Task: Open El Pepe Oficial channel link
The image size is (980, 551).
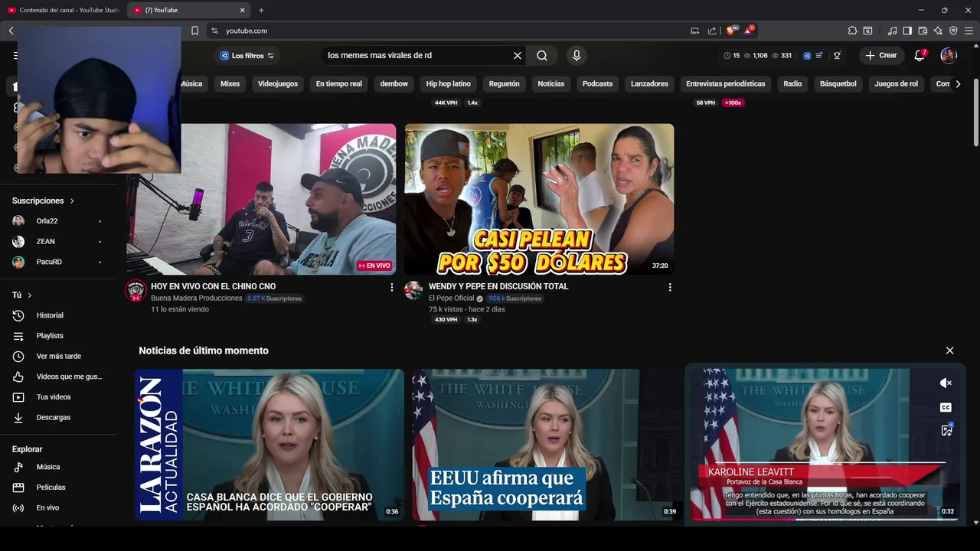Action: (452, 298)
